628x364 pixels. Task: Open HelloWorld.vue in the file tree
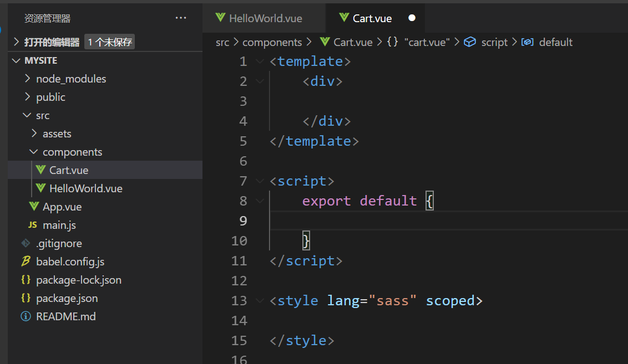[85, 188]
